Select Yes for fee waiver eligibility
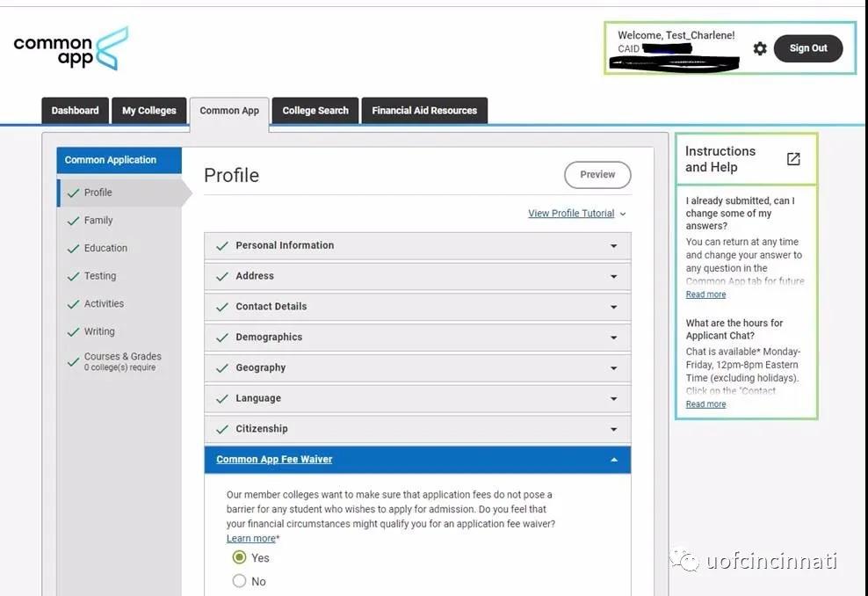 239,557
